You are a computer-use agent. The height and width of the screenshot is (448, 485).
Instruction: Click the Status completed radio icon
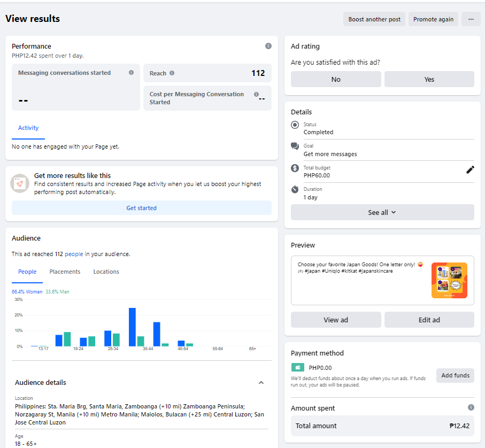click(x=295, y=125)
